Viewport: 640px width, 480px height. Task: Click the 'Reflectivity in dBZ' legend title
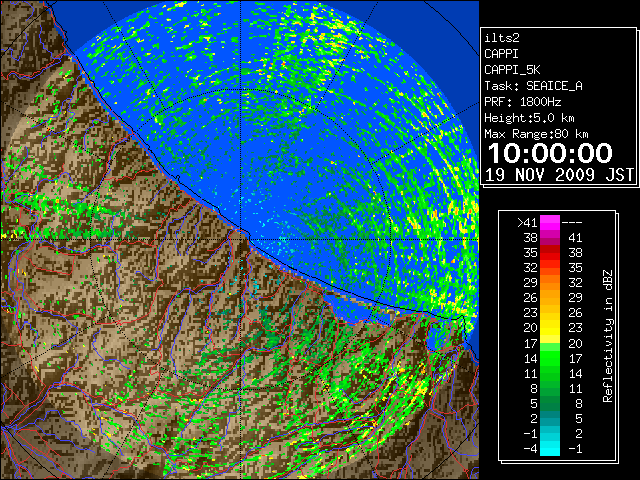click(608, 336)
